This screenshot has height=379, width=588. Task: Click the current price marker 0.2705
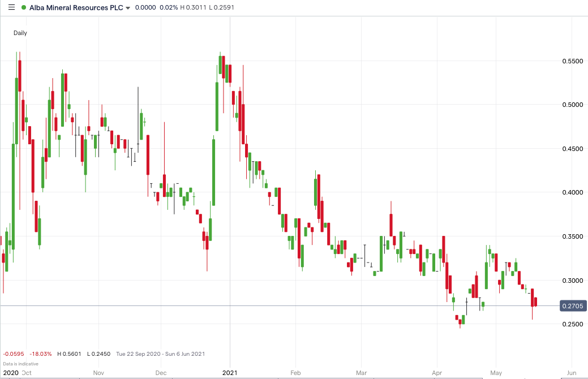573,305
